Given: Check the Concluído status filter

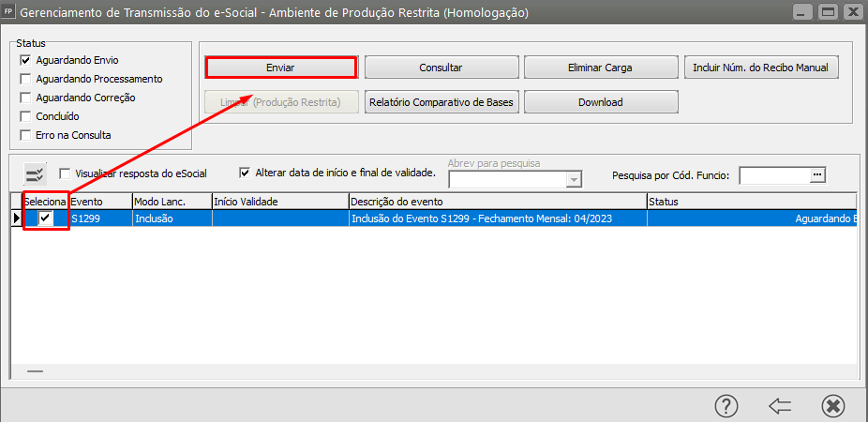Looking at the screenshot, I should 25,116.
